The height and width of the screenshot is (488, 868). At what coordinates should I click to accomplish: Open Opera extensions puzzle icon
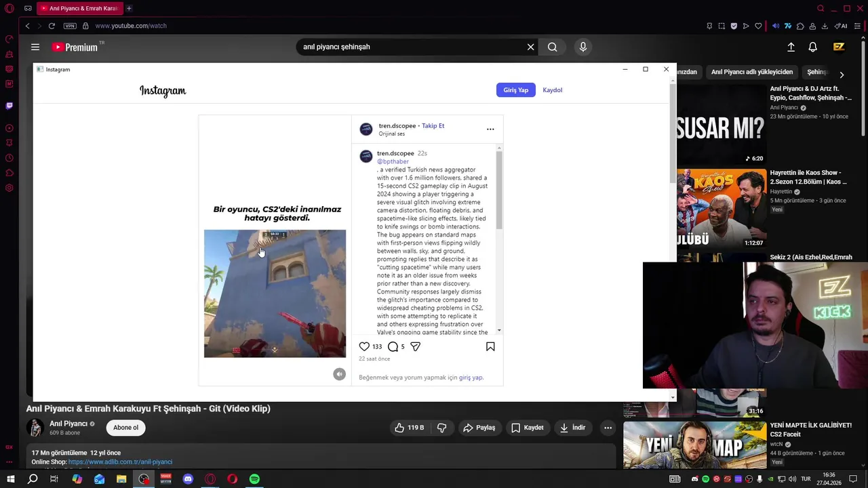tap(800, 26)
